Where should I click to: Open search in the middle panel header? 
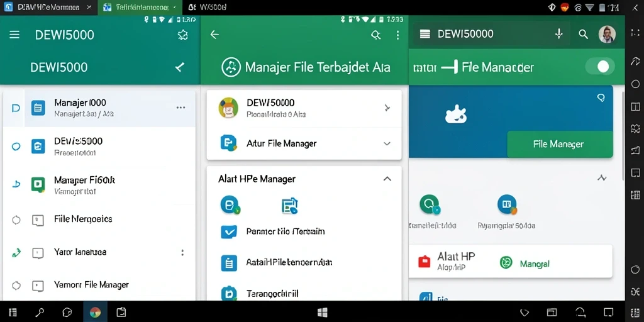coord(376,35)
